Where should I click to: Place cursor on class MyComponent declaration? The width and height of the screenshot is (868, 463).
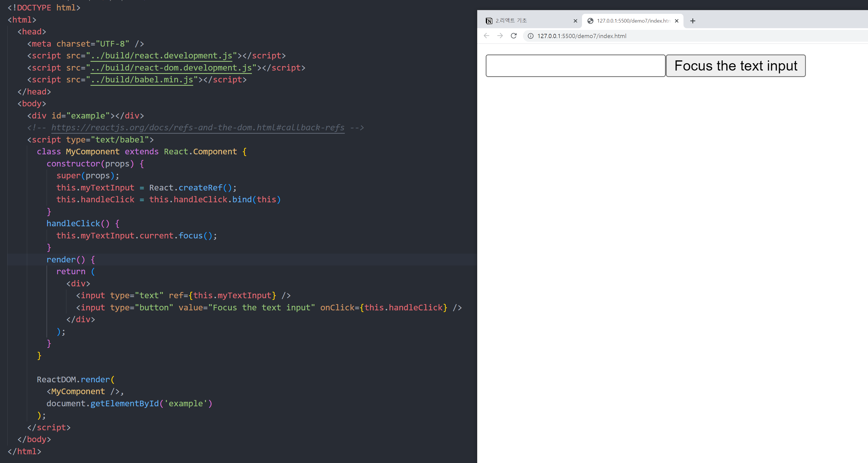point(92,152)
